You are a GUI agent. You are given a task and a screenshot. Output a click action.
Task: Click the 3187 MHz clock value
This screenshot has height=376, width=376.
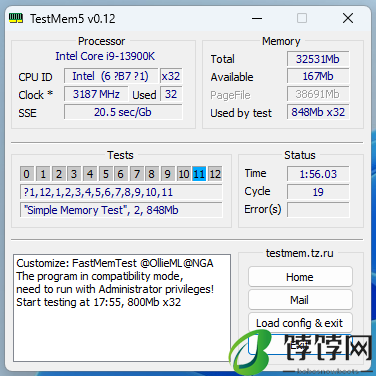96,94
